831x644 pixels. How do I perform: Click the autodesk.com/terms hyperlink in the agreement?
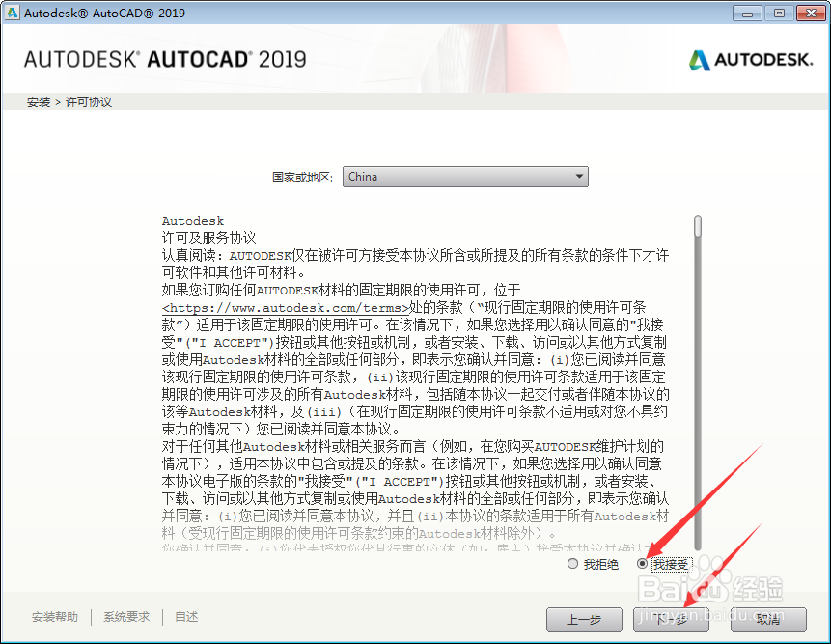(x=286, y=308)
